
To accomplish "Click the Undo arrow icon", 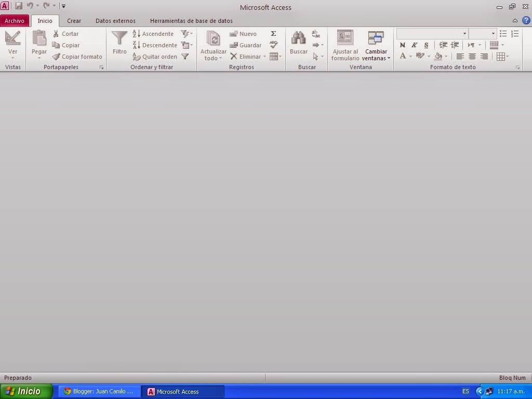I will coord(30,6).
